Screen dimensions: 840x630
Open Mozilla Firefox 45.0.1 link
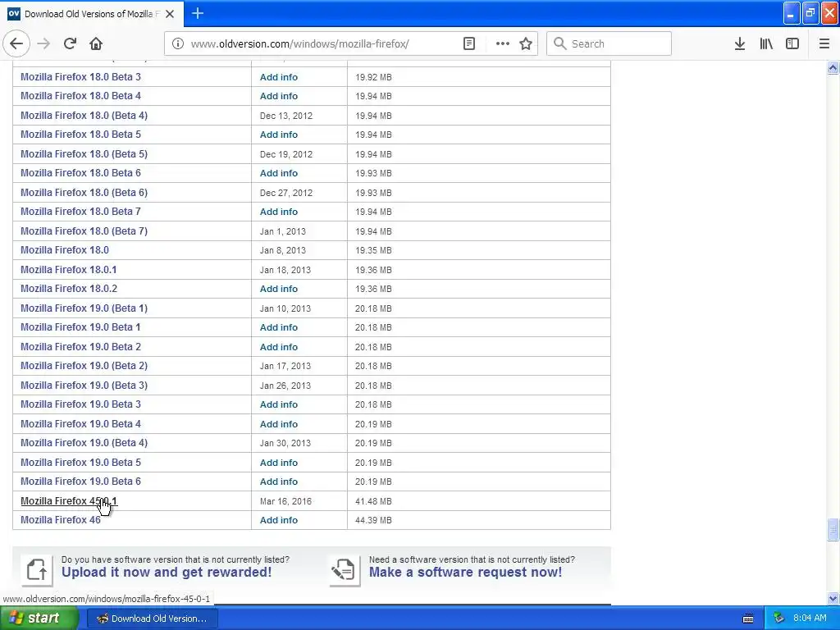pyautogui.click(x=69, y=501)
